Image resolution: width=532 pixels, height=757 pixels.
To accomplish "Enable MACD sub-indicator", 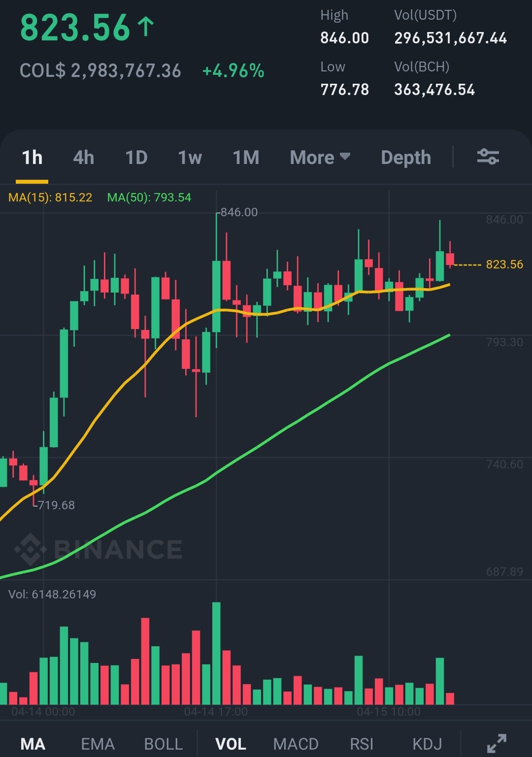I will 296,744.
